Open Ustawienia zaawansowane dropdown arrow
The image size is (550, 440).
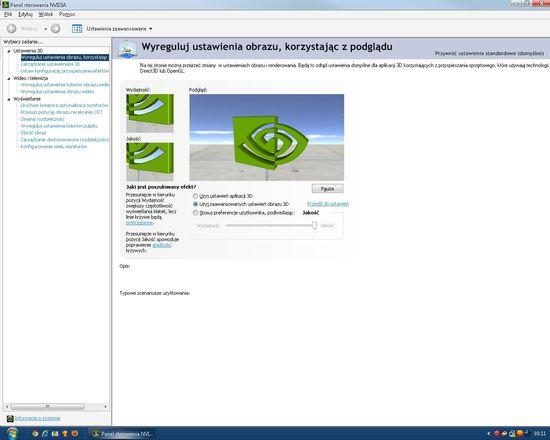150,29
